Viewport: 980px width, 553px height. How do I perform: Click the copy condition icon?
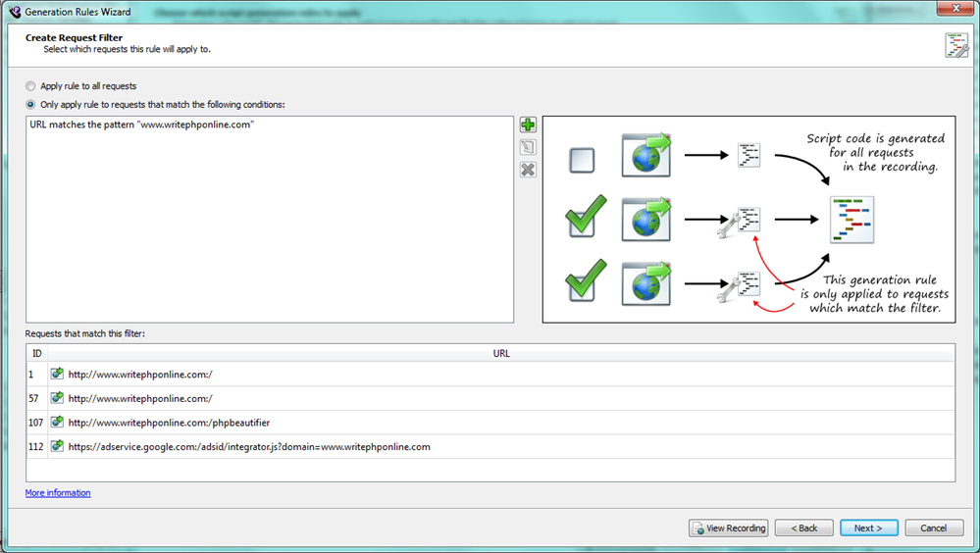coord(528,147)
